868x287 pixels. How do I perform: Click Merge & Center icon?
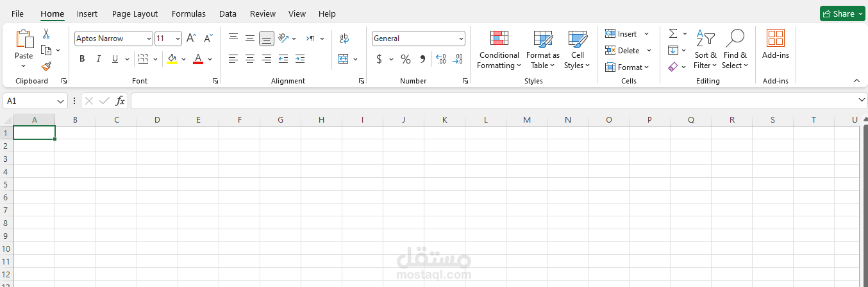tap(344, 59)
